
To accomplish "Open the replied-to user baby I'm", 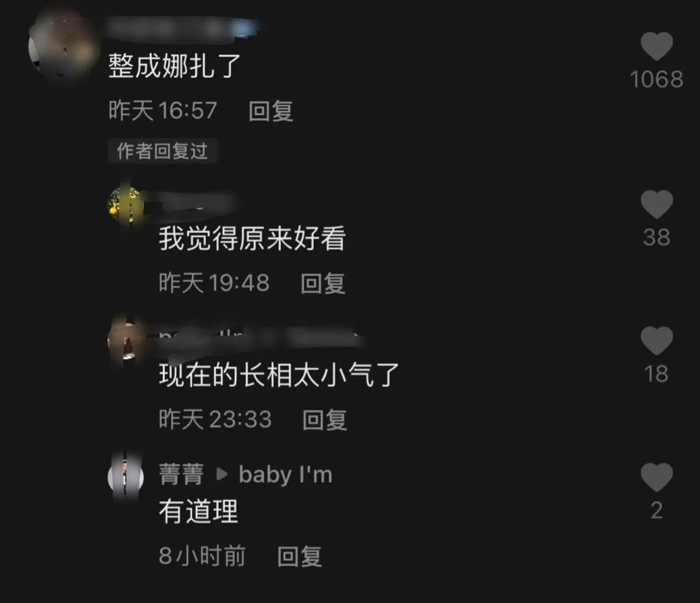I will pos(285,474).
